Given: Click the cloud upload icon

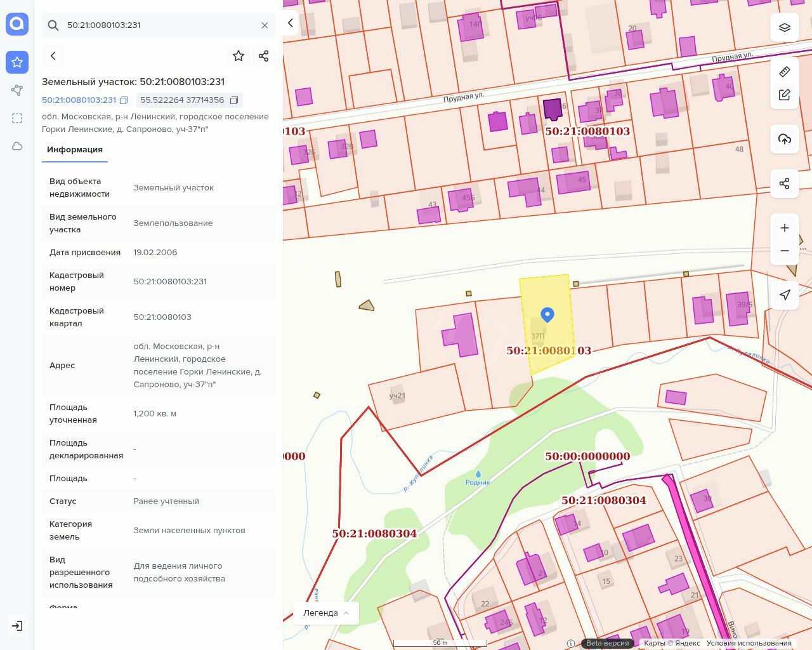Looking at the screenshot, I should tap(785, 139).
